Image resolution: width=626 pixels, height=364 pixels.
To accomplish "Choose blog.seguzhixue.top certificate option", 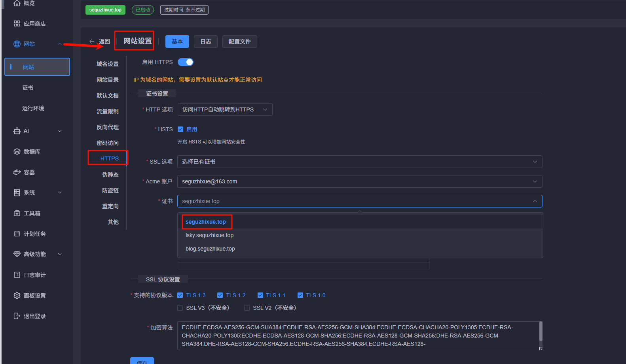I will pos(210,249).
